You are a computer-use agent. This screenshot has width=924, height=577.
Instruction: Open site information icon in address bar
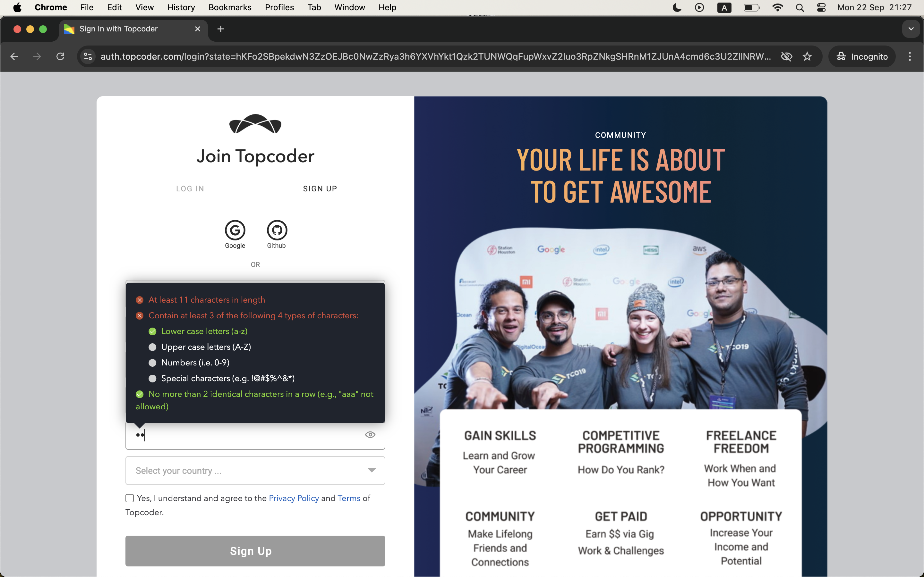click(x=88, y=56)
